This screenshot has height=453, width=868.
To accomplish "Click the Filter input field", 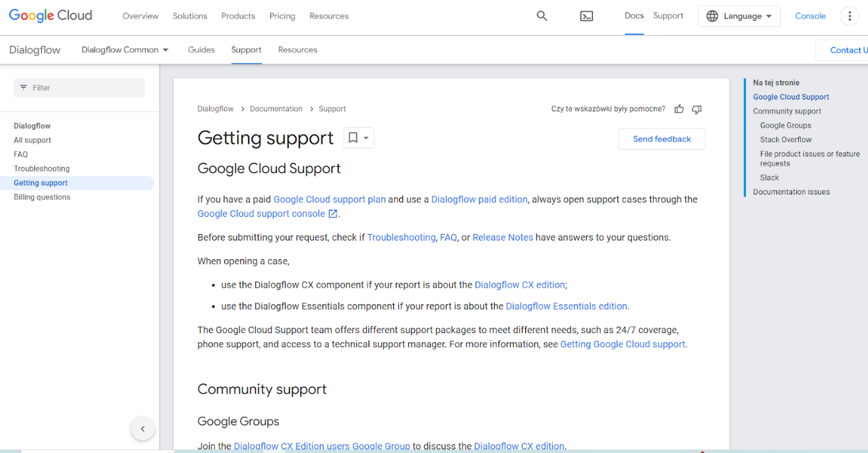I will click(79, 88).
